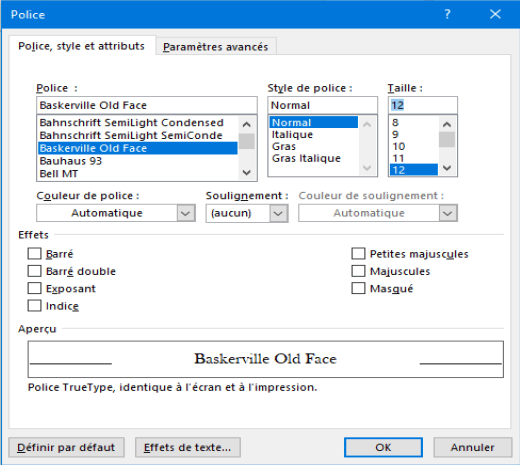This screenshot has height=465, width=520.
Task: Switch to Paramètres avancés tab
Action: [215, 47]
